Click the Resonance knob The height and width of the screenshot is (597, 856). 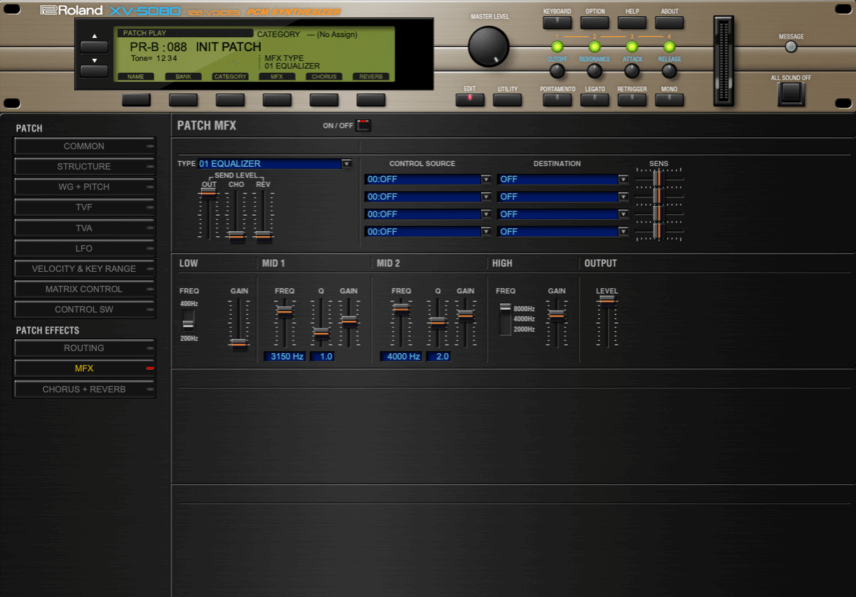pyautogui.click(x=594, y=70)
